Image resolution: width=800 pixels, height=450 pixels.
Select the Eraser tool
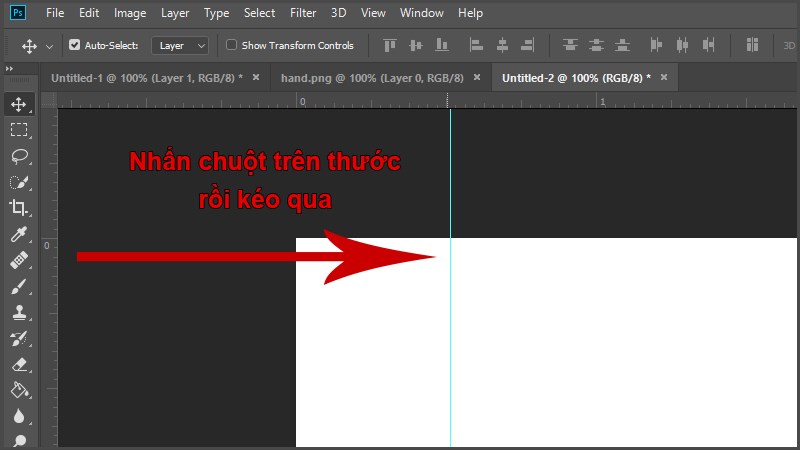tap(19, 365)
